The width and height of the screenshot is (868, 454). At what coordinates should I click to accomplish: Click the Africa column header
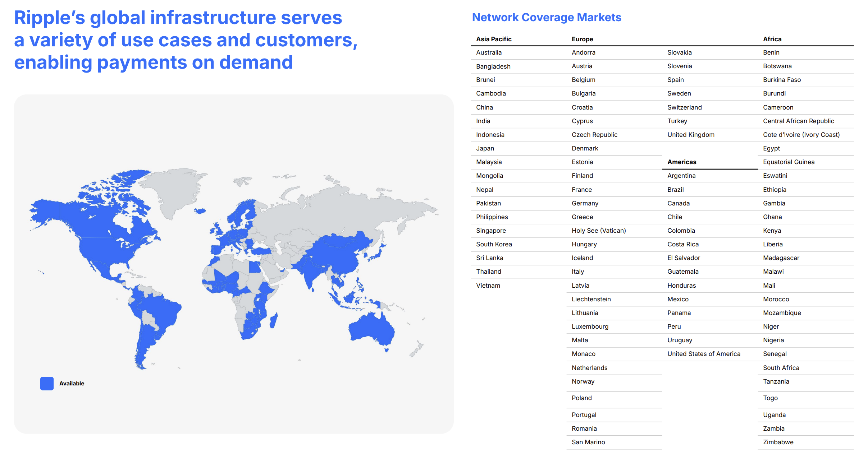tap(772, 39)
